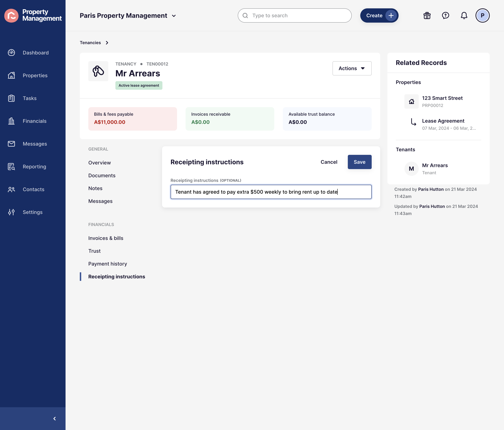The image size is (504, 430).
Task: Open Settings in the sidebar
Action: (x=33, y=212)
